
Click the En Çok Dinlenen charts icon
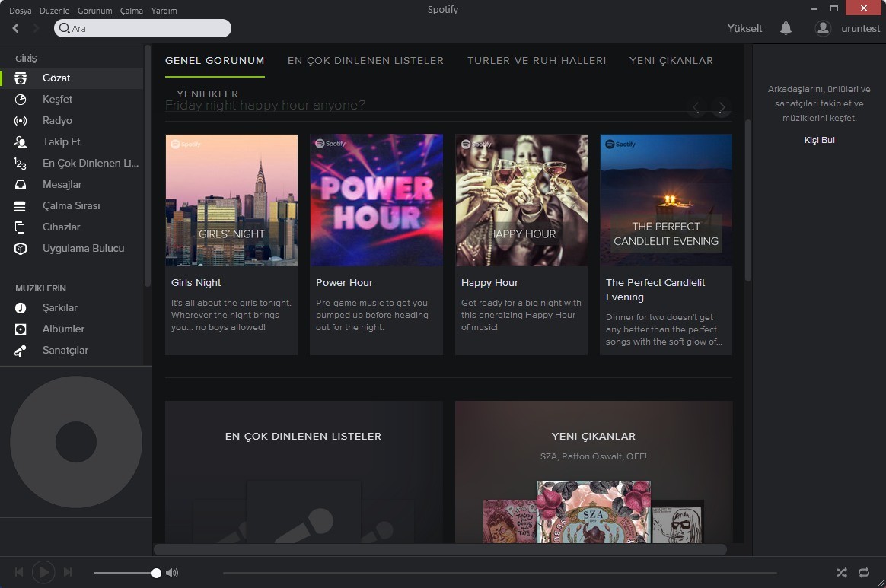coord(21,164)
